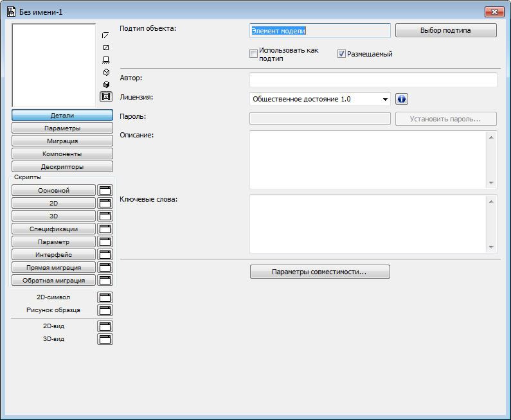511x420 pixels.
Task: Open the 3D script editor button
Action: tap(54, 216)
